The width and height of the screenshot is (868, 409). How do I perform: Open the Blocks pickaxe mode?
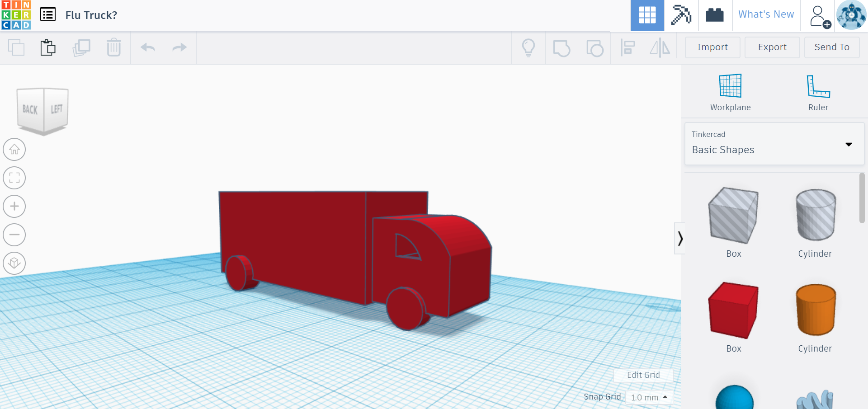(681, 15)
